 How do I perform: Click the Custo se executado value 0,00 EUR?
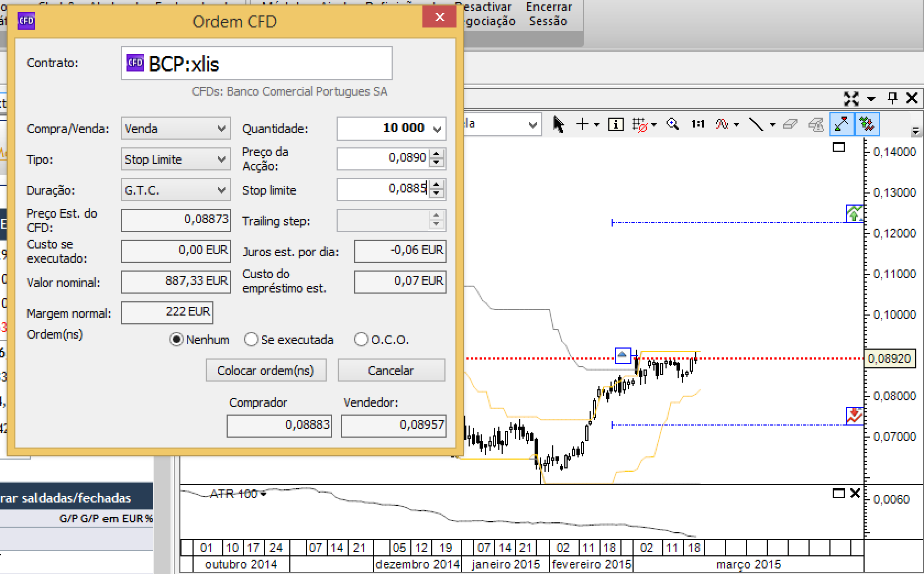click(176, 251)
